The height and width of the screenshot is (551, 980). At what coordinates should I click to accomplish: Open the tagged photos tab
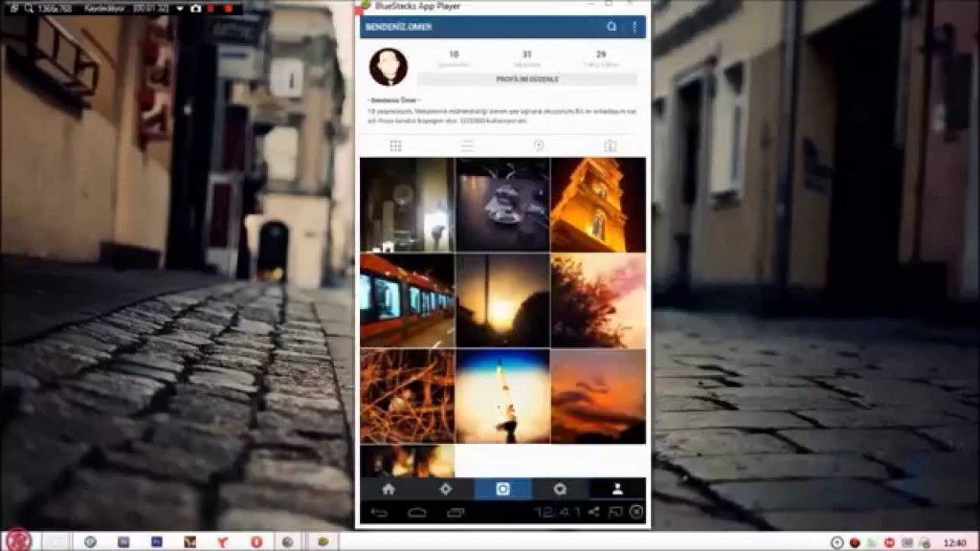(x=611, y=145)
